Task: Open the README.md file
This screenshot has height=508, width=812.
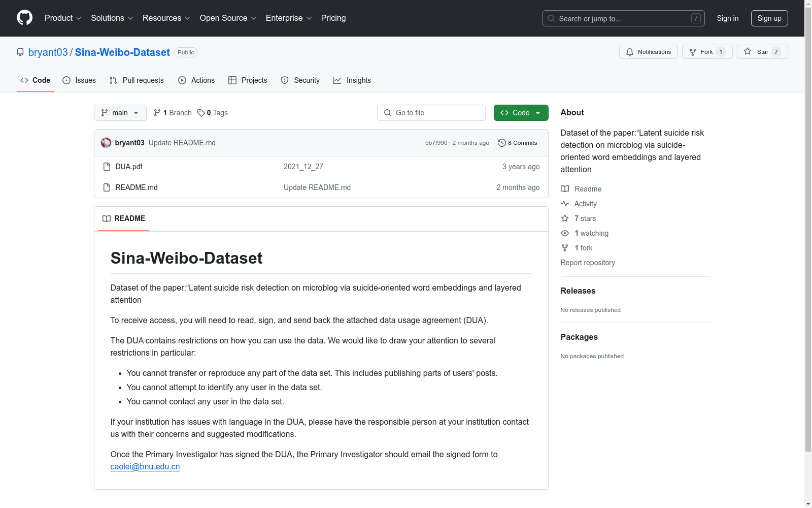Action: click(137, 187)
